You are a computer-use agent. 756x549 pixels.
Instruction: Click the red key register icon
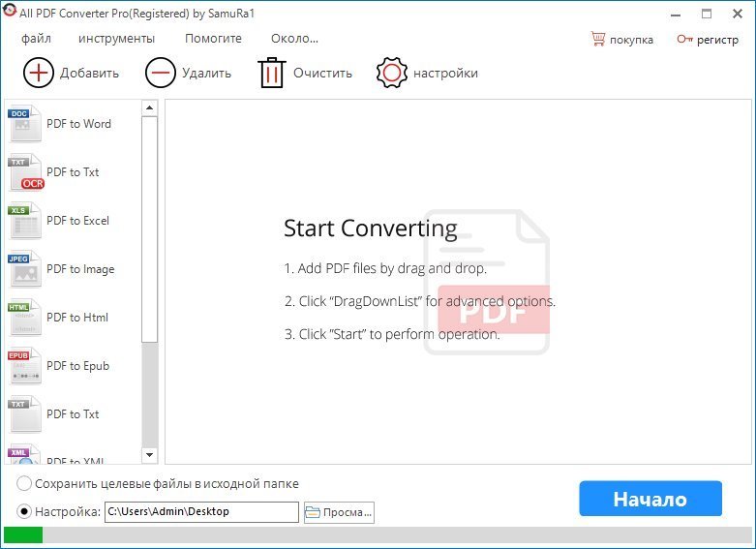coord(684,39)
